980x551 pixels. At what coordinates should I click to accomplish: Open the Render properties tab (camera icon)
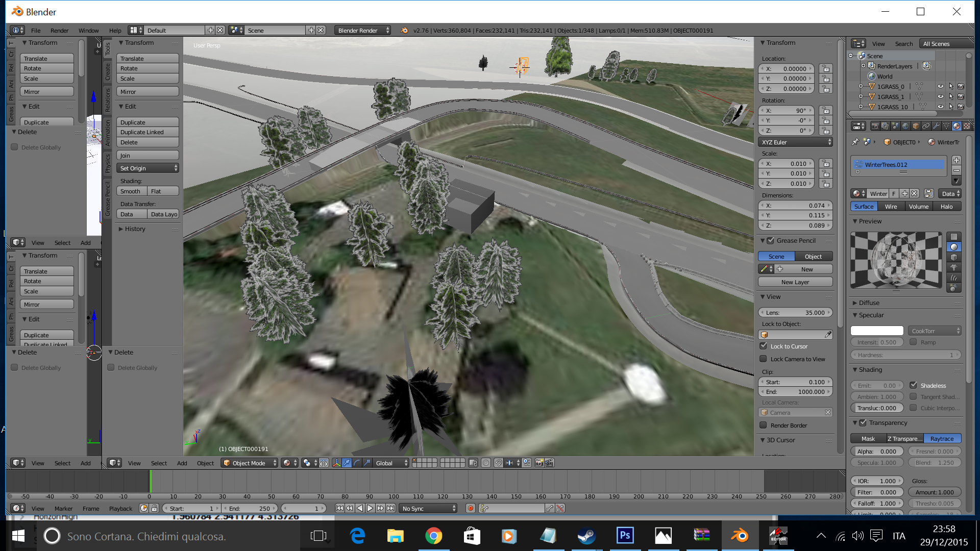pos(875,126)
